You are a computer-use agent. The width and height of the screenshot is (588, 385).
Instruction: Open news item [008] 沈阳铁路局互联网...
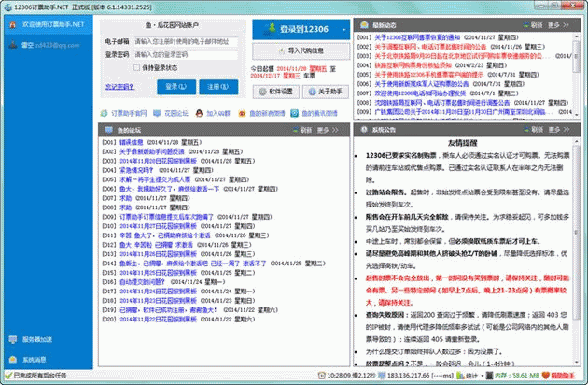pyautogui.click(x=442, y=103)
